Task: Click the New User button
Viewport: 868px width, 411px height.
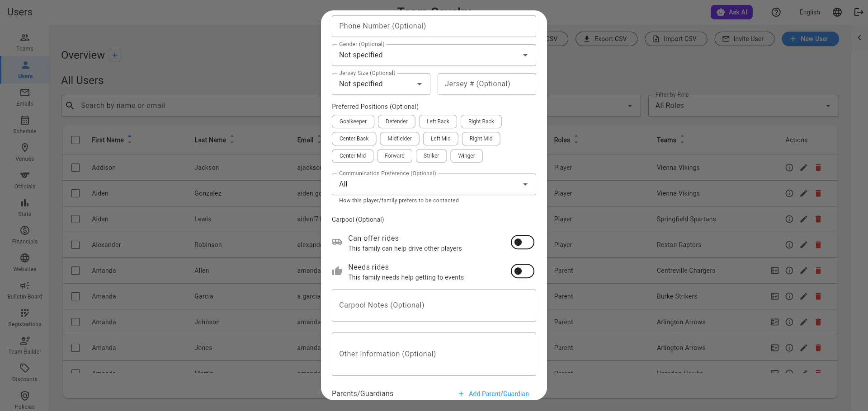Action: [x=810, y=39]
